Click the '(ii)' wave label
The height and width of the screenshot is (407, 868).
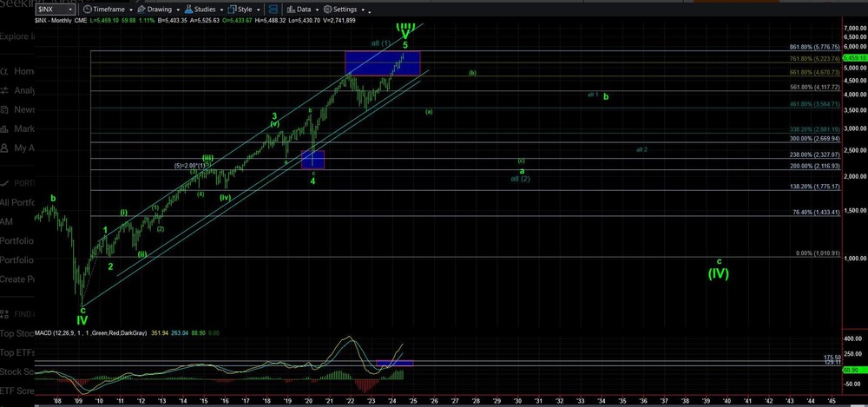[142, 254]
